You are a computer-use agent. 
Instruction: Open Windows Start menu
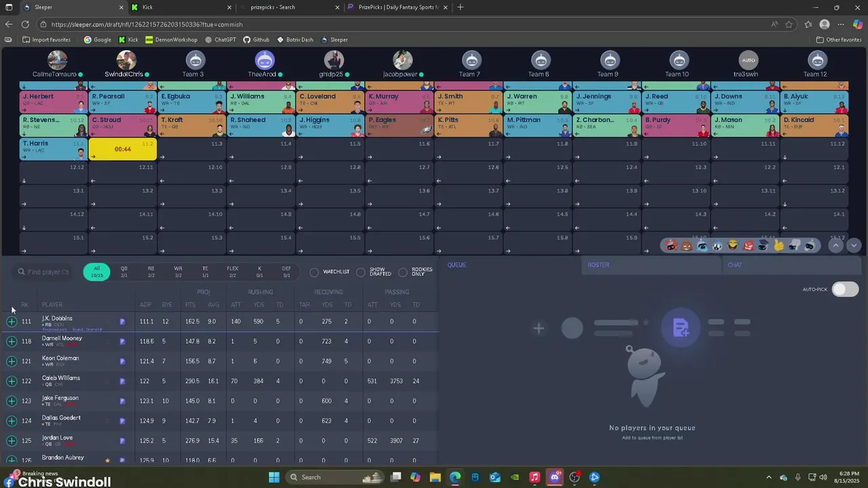click(x=274, y=477)
